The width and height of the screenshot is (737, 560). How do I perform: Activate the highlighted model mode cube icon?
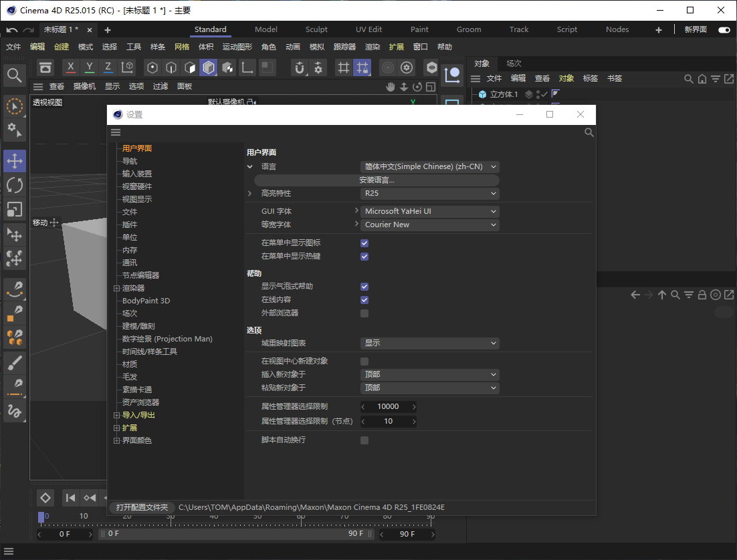pyautogui.click(x=209, y=67)
